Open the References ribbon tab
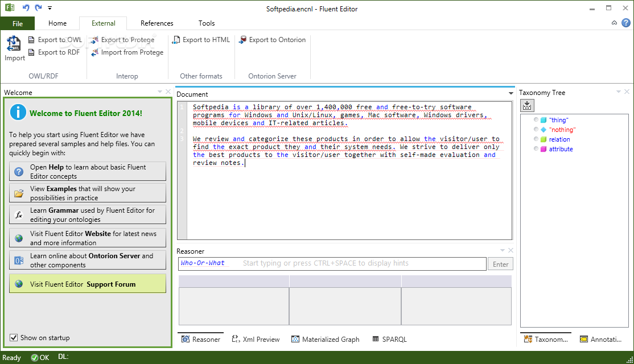The height and width of the screenshot is (364, 634). (x=157, y=23)
